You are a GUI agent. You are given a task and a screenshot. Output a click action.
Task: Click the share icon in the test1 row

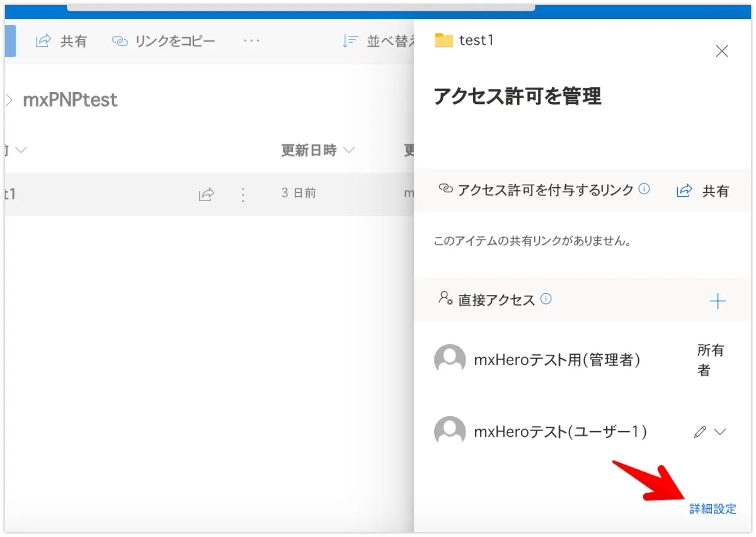tap(206, 194)
